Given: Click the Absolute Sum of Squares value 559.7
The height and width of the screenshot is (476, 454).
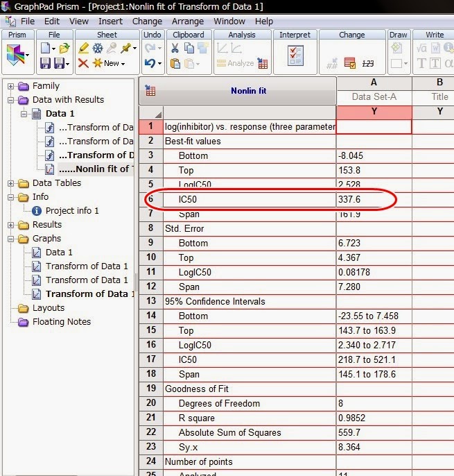Looking at the screenshot, I should point(374,432).
